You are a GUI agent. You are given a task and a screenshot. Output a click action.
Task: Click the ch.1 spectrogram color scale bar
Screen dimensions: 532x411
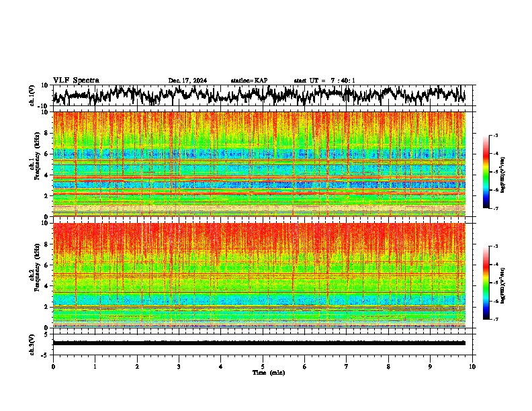pos(486,172)
